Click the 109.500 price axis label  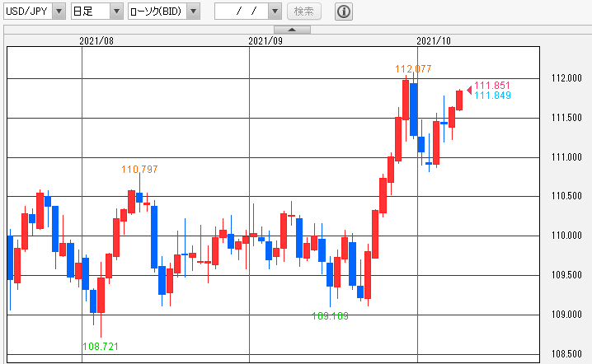pyautogui.click(x=566, y=275)
